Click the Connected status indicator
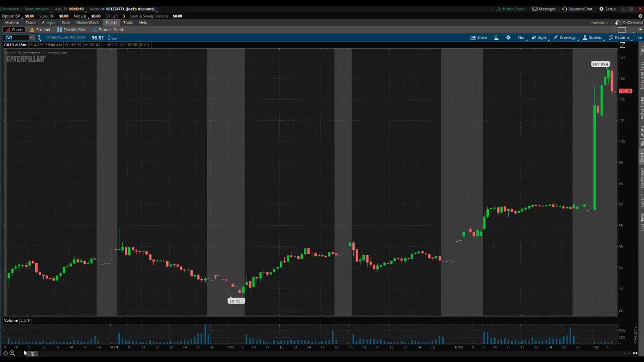Image resolution: width=644 pixels, height=362 pixels. [x=10, y=9]
